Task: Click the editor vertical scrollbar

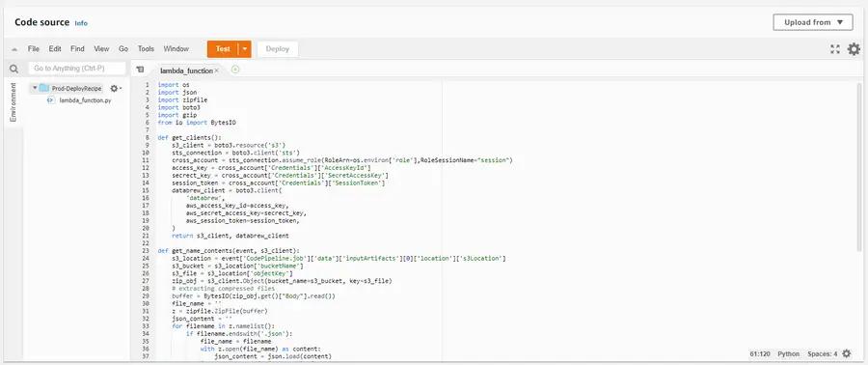Action: click(x=858, y=166)
